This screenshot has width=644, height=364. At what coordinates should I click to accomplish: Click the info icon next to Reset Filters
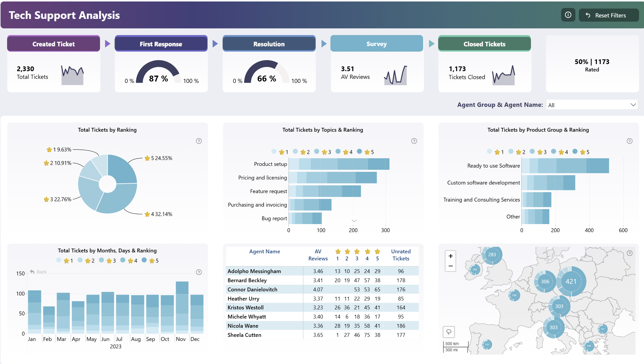point(568,15)
